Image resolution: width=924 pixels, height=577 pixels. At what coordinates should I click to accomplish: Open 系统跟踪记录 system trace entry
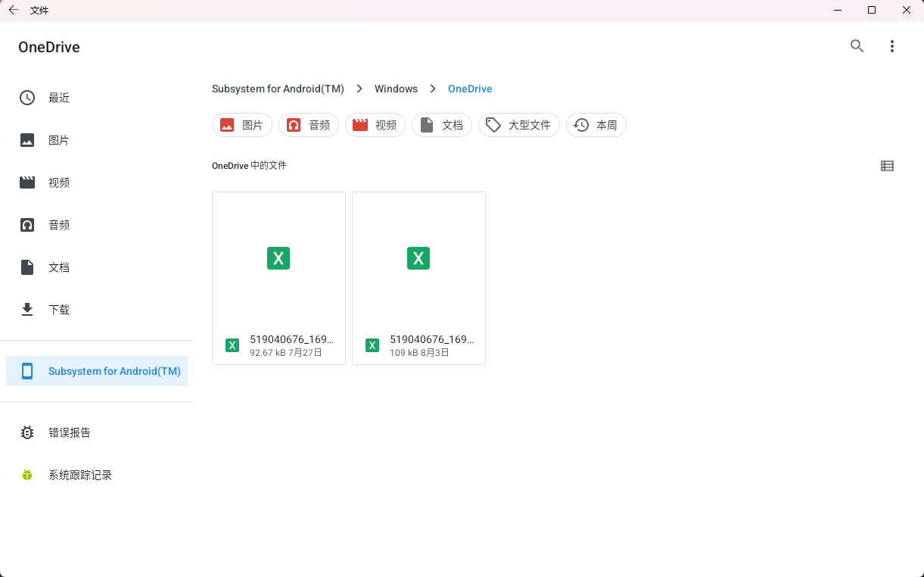80,475
